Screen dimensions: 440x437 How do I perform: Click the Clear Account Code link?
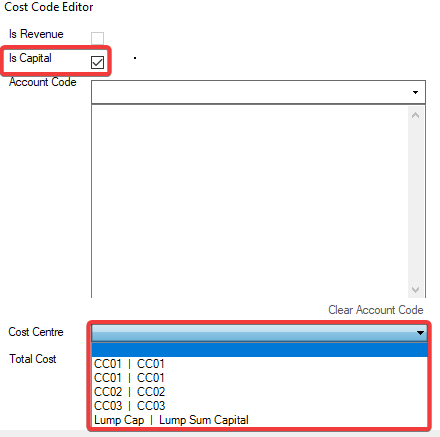pyautogui.click(x=376, y=310)
